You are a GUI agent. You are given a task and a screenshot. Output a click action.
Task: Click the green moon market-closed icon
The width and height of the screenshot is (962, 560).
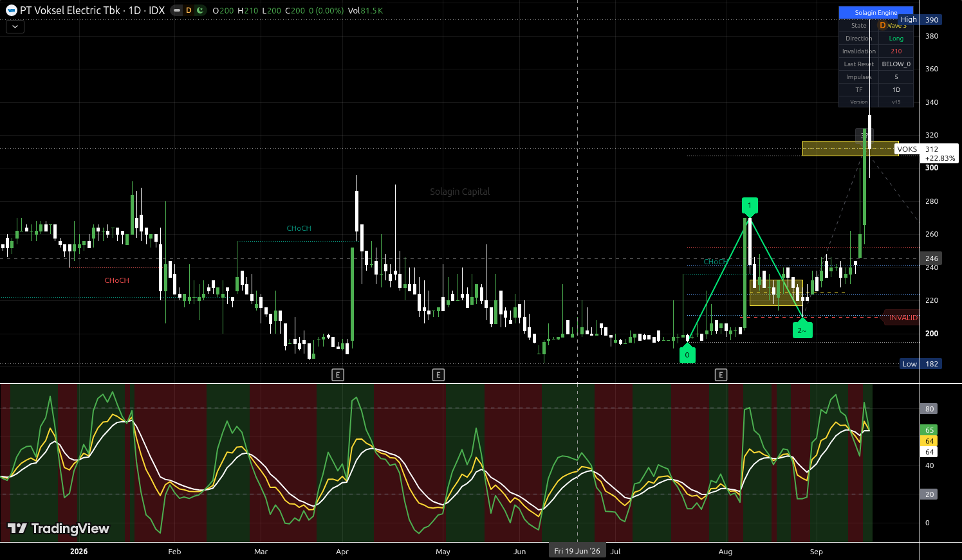pyautogui.click(x=200, y=10)
